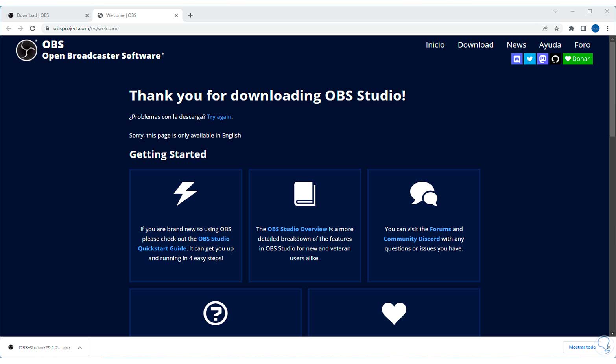
Task: Click the question mark help icon
Action: coord(216,313)
